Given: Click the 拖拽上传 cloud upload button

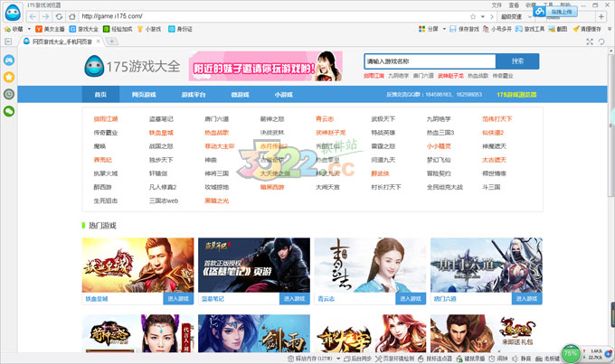Looking at the screenshot, I should coord(555,12).
